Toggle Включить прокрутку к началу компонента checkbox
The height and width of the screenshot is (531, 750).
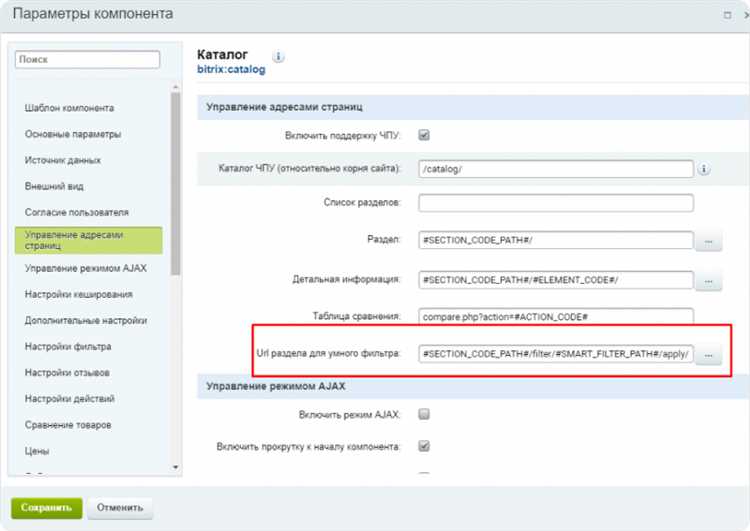(x=424, y=446)
